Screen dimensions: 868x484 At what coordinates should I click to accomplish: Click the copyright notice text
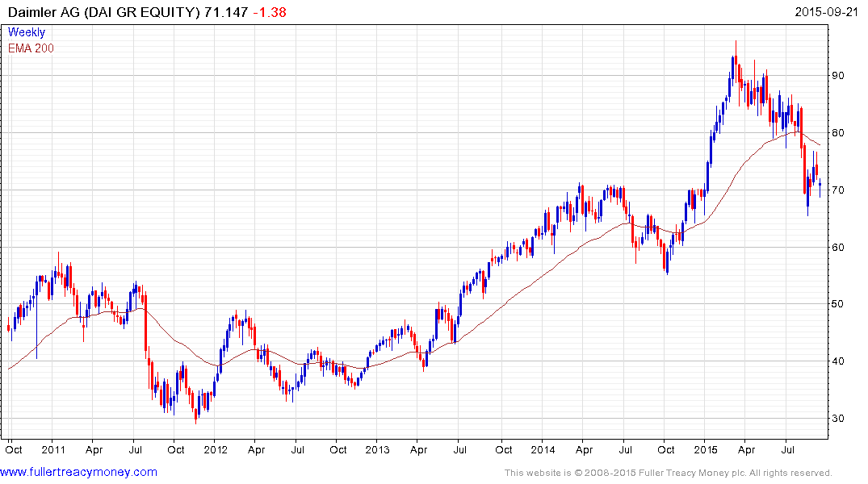pos(669,473)
